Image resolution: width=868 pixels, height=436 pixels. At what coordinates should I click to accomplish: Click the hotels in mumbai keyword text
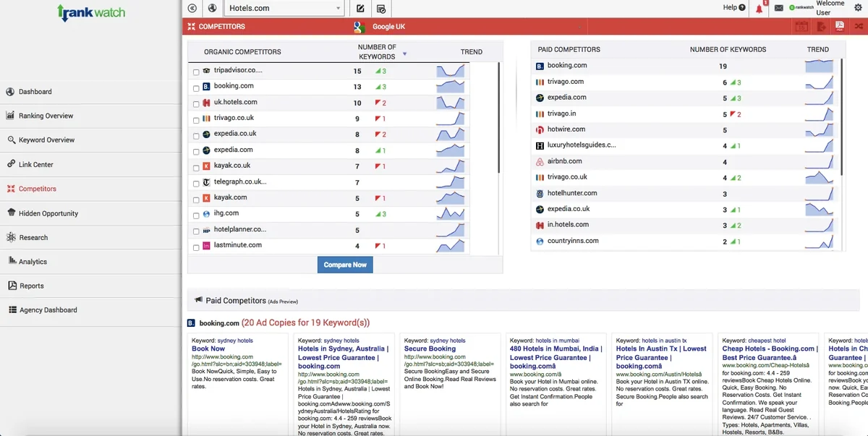point(557,341)
